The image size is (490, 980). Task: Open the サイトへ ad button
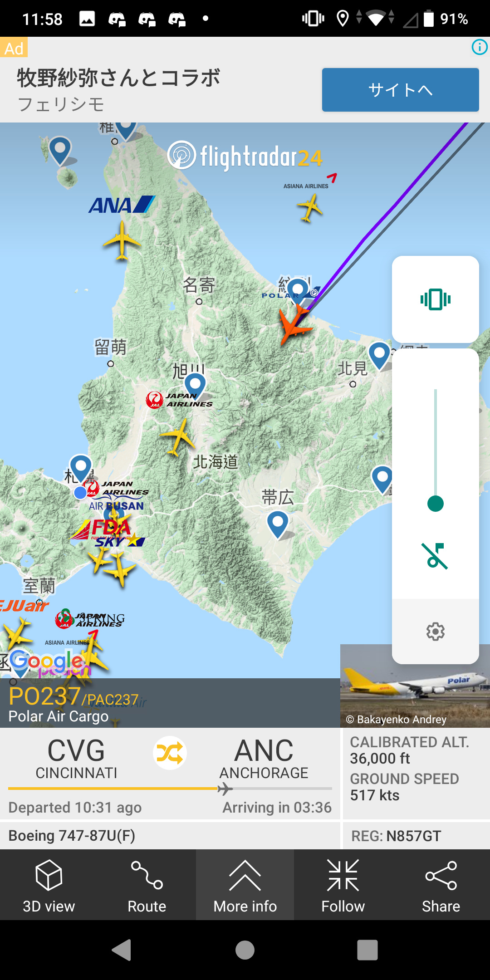click(x=401, y=90)
